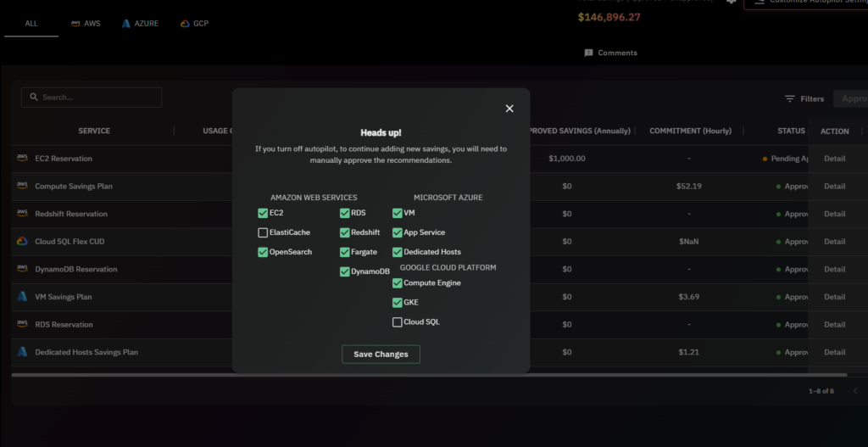Toggle the Azure VM checkbox
The image size is (868, 447).
397,213
